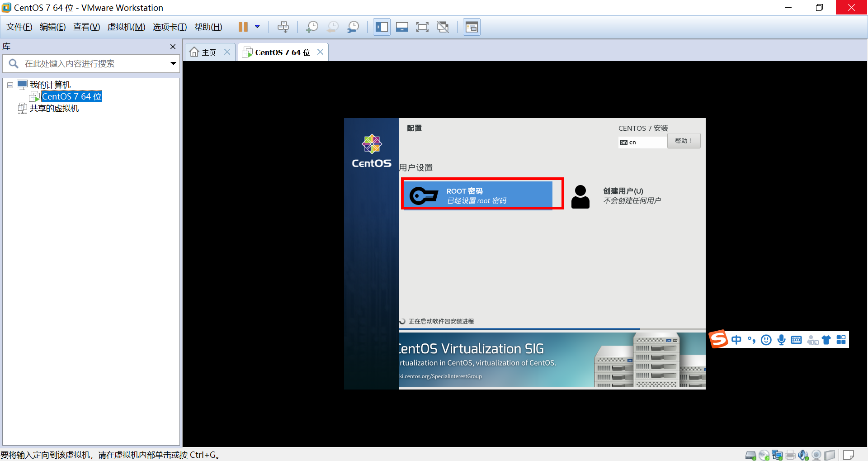Click the cn keyboard layout indicator
This screenshot has height=461, width=868.
click(x=642, y=142)
